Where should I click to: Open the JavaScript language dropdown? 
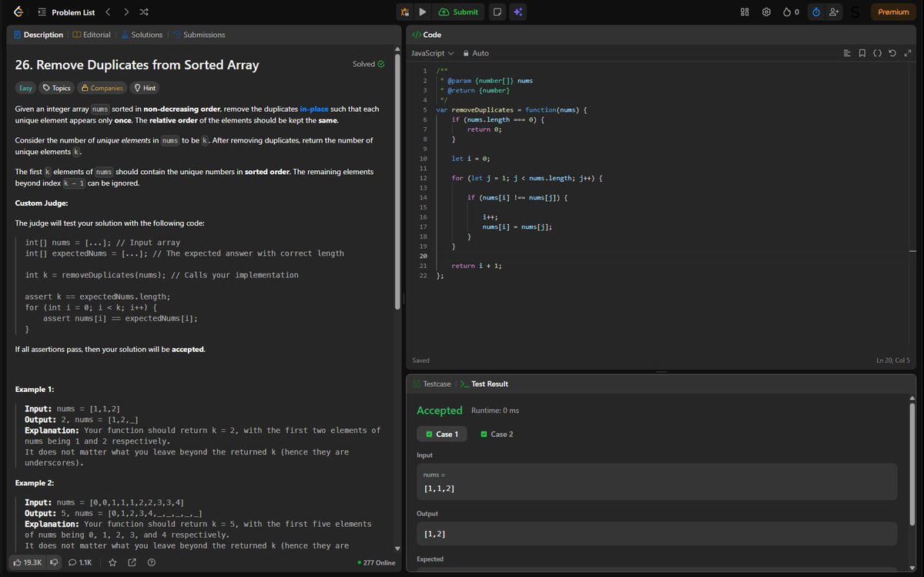tap(432, 53)
